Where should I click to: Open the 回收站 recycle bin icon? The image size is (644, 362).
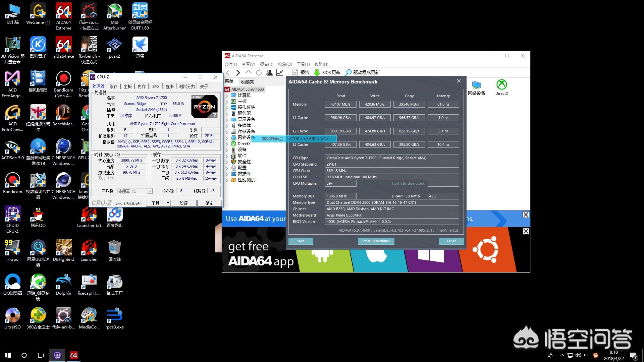point(114,251)
